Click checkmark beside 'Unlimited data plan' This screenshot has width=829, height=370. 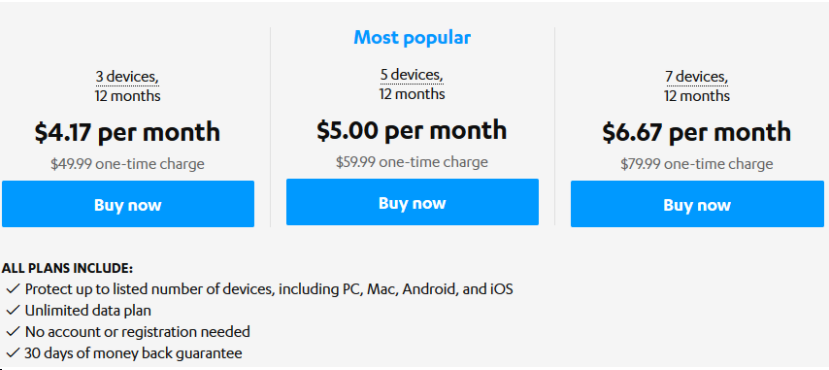click(x=13, y=310)
